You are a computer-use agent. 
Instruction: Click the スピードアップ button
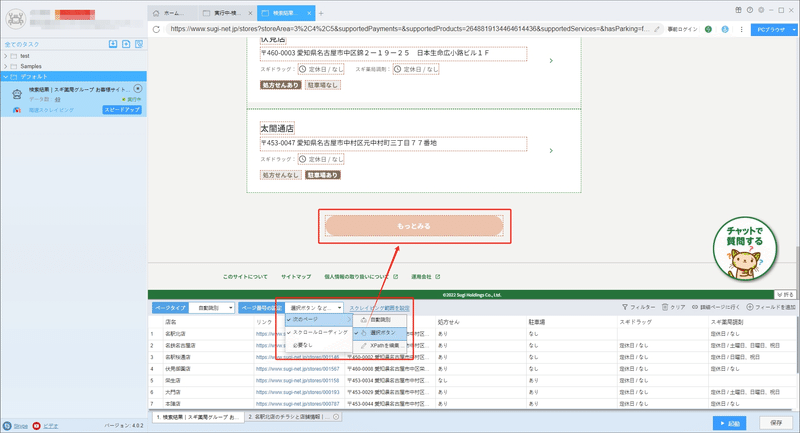(122, 110)
